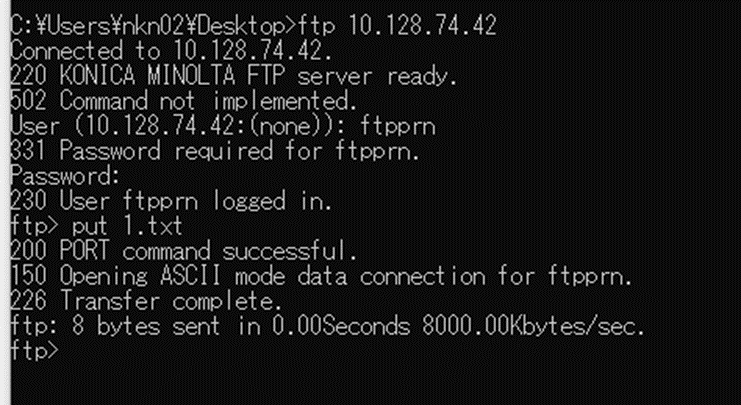
Task: Click the word 'ASCII' in status message
Action: [190, 276]
